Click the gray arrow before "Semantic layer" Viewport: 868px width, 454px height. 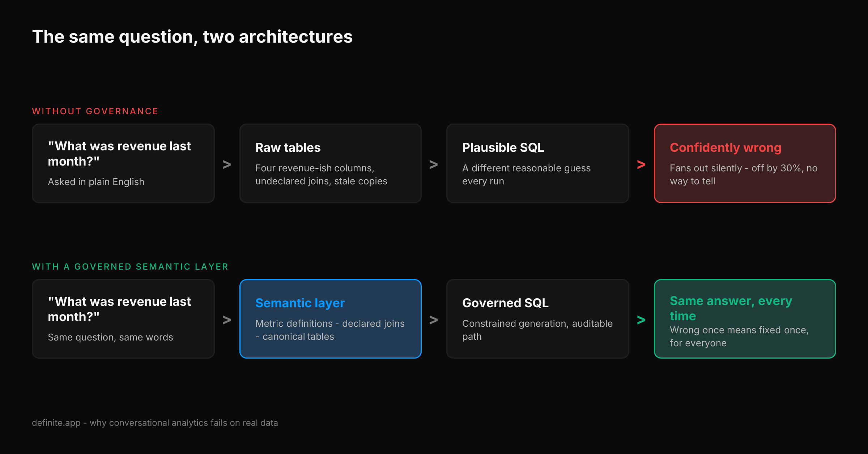(227, 320)
